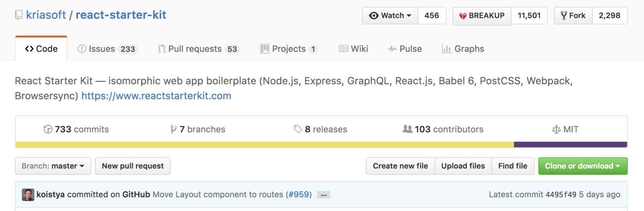Open the react-starter-kit repository link
The image size is (644, 211).
click(121, 15)
